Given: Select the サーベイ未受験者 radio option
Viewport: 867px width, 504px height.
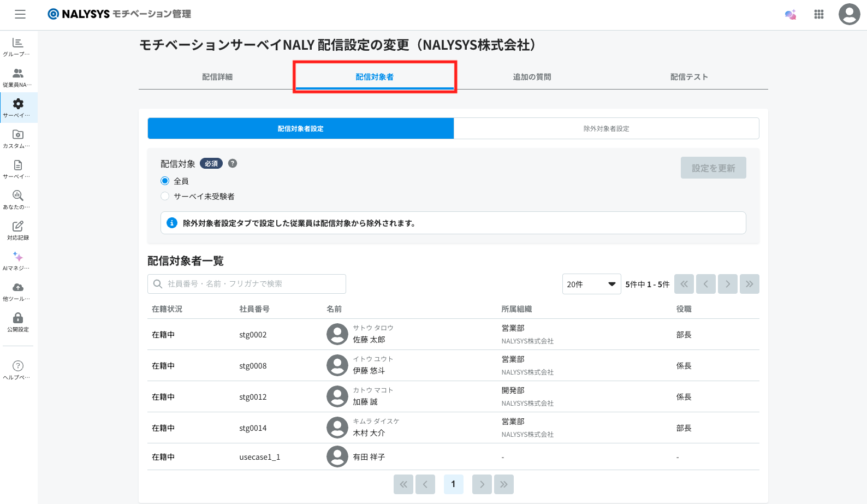Looking at the screenshot, I should tap(165, 196).
